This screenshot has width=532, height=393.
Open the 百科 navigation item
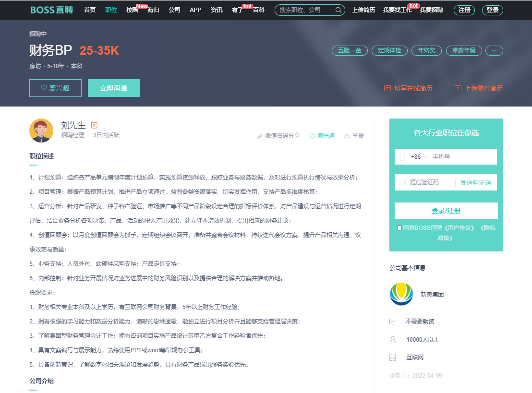click(259, 10)
